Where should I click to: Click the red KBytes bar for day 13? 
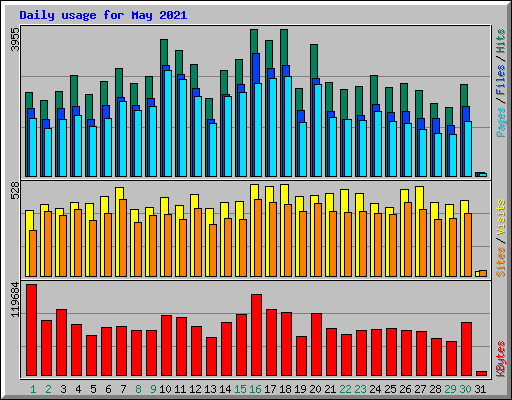point(212,357)
